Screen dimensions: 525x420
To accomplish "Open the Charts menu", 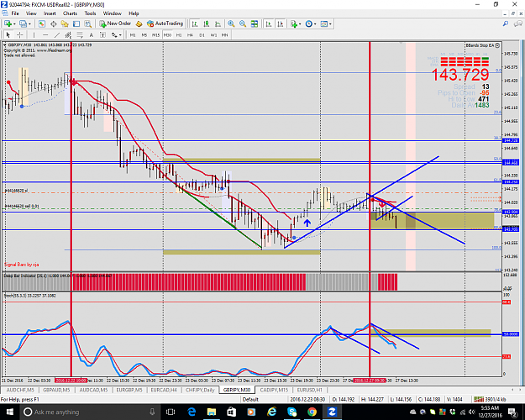I will (70, 13).
